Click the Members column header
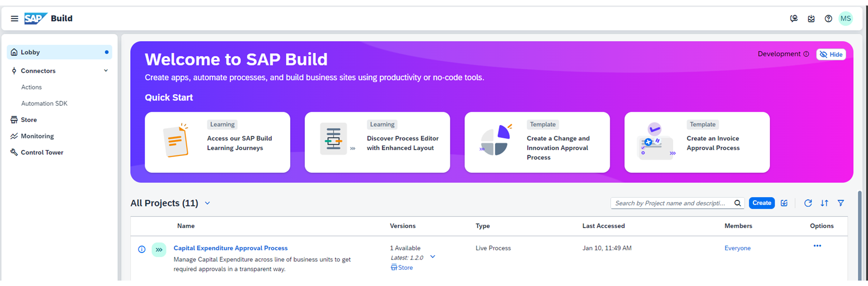This screenshot has width=868, height=286. pos(738,226)
